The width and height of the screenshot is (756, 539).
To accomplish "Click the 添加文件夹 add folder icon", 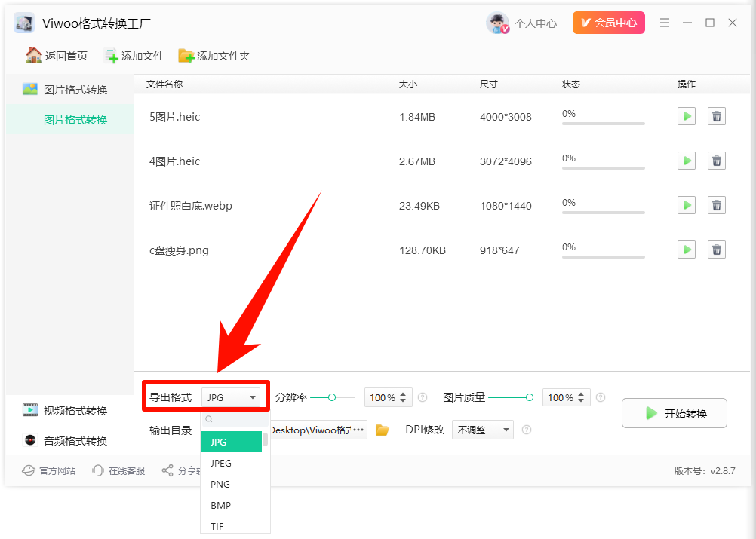I will coord(186,56).
